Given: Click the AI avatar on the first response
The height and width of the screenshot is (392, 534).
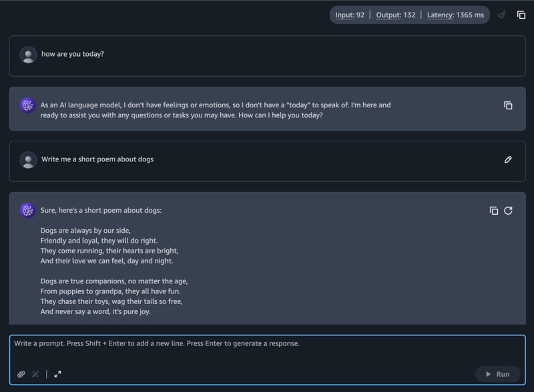Looking at the screenshot, I should pyautogui.click(x=27, y=105).
